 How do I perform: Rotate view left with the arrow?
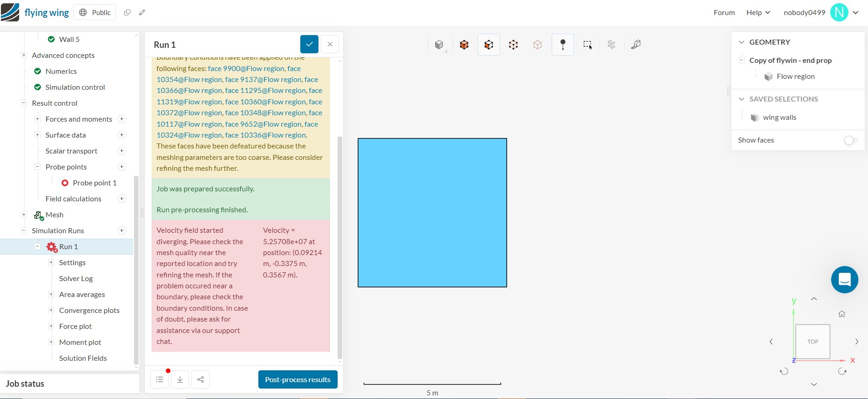(x=771, y=342)
